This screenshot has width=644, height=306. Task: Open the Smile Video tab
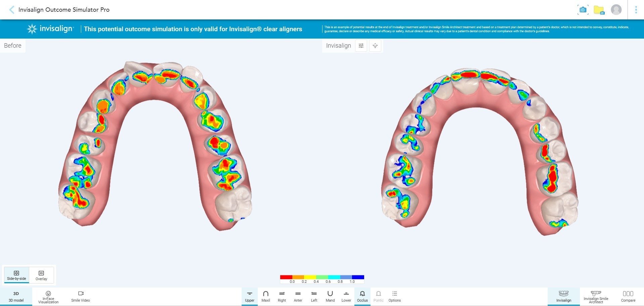[x=81, y=297]
